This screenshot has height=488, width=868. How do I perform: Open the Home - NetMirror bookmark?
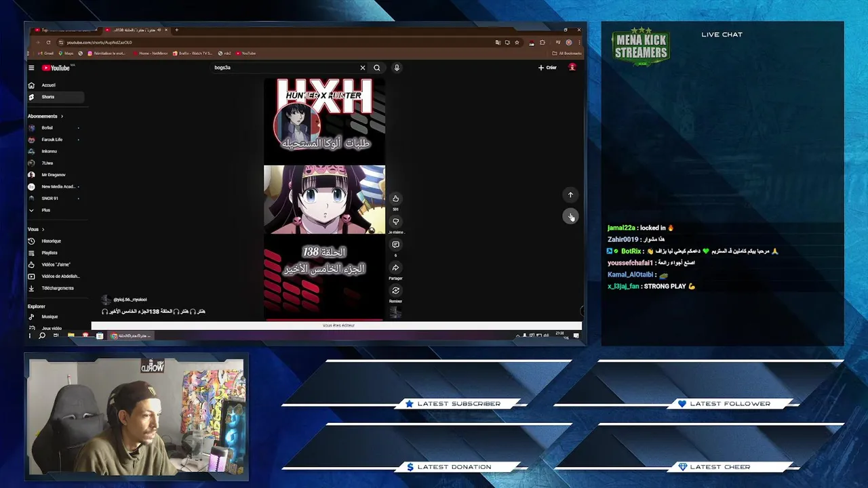click(150, 53)
